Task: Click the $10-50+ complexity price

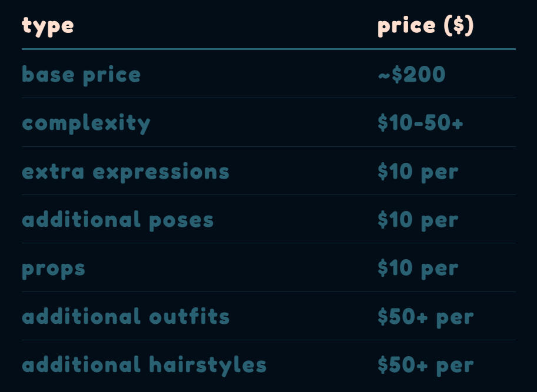Action: (x=420, y=123)
